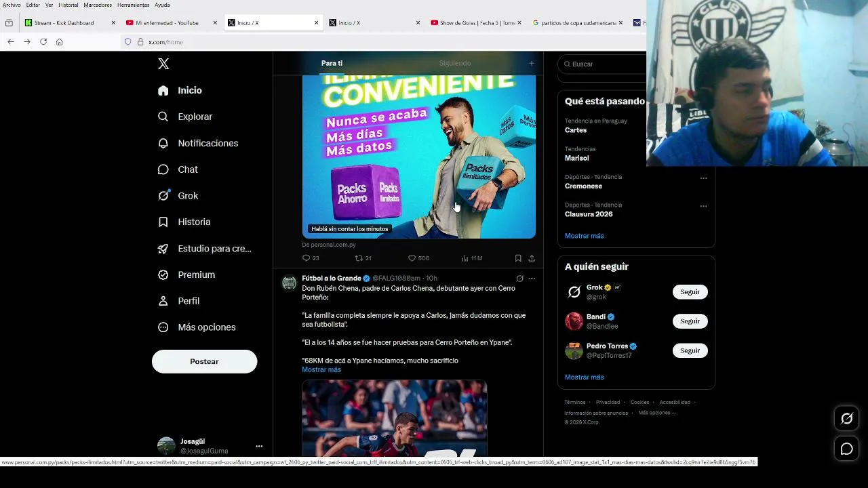Open the Cerro Porteño player photo
Screen dimensions: 868x488
[x=394, y=418]
